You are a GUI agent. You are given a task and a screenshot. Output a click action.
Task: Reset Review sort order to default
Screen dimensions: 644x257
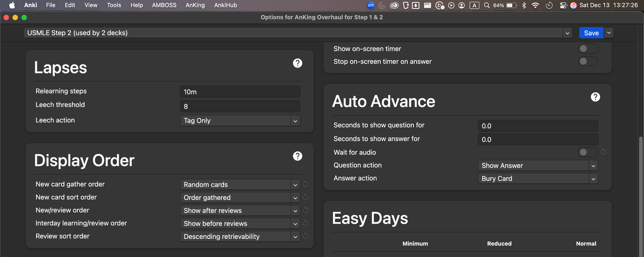[x=305, y=236]
